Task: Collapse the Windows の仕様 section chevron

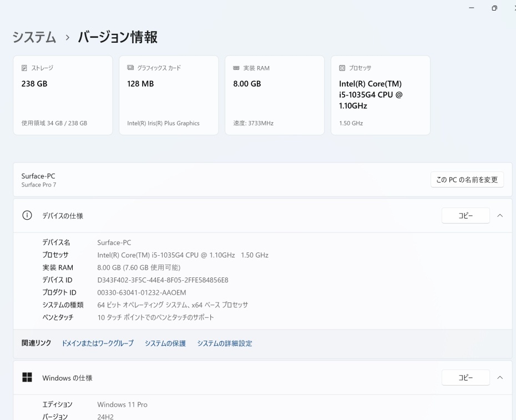Action: click(500, 377)
